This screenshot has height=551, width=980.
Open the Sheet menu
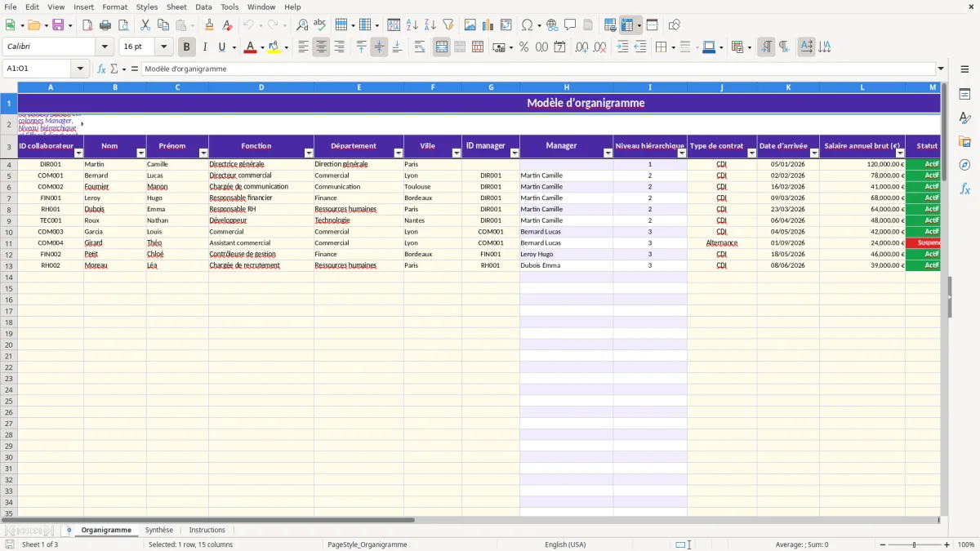(176, 7)
